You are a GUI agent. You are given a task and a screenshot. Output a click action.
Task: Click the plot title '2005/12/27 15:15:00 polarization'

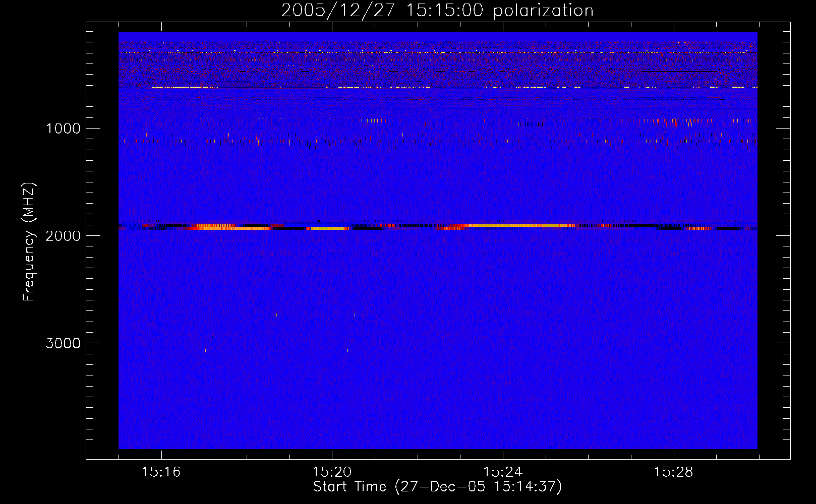click(x=437, y=10)
